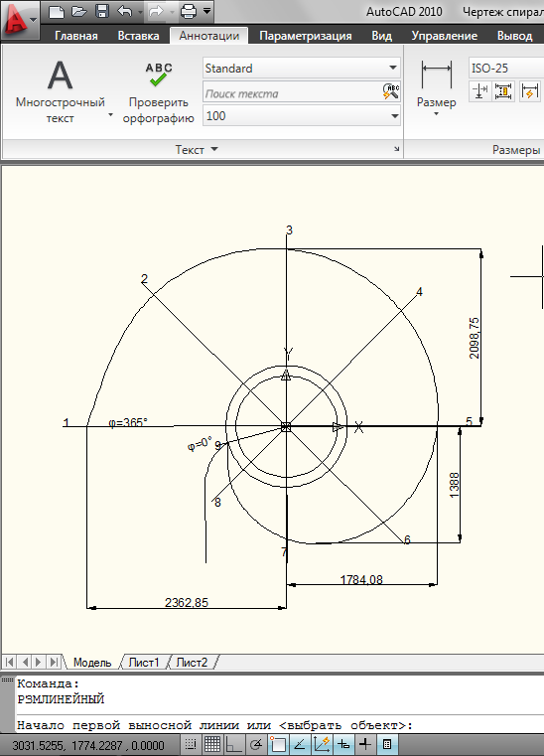Expand the Размеры panel title

click(516, 150)
